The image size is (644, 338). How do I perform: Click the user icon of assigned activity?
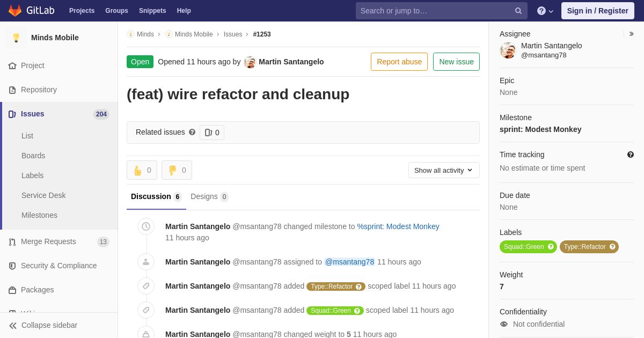click(146, 262)
